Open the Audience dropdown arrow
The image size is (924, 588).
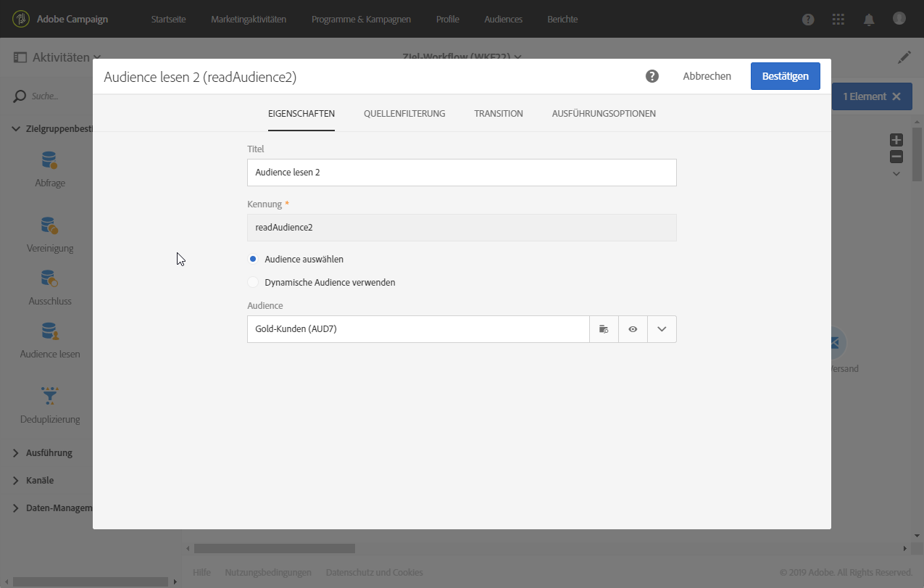[x=662, y=329]
